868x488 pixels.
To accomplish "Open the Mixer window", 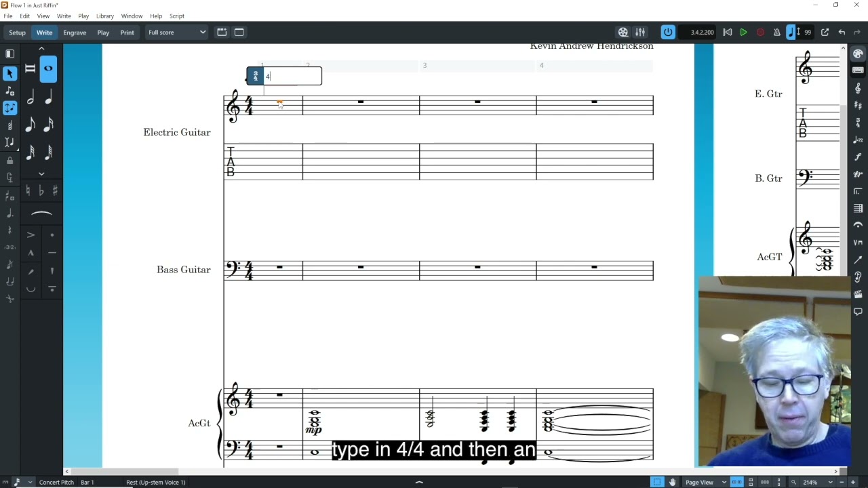I will (640, 32).
